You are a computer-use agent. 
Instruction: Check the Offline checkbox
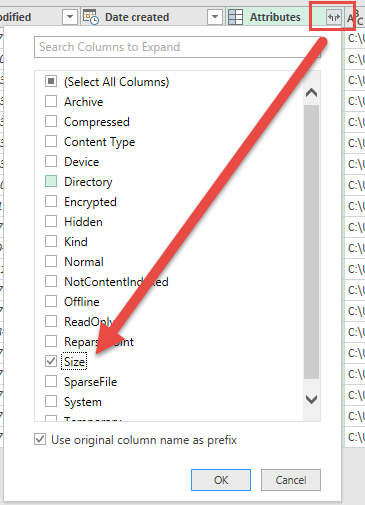point(51,301)
